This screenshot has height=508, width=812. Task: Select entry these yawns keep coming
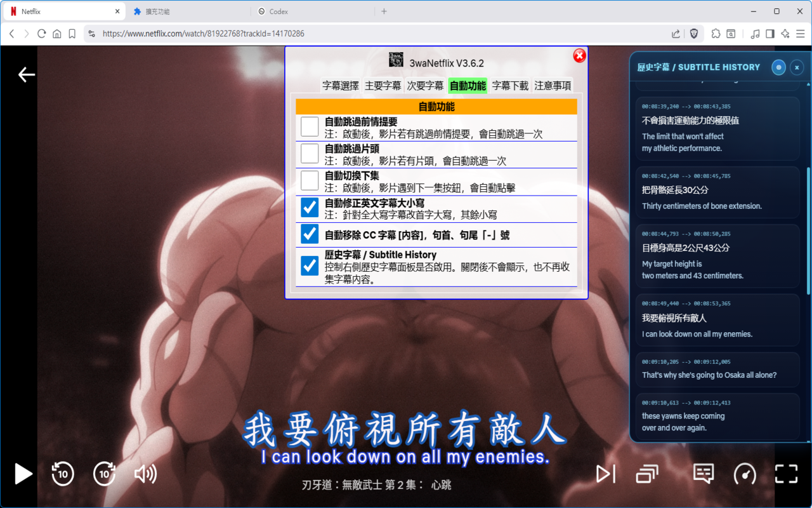click(x=717, y=416)
